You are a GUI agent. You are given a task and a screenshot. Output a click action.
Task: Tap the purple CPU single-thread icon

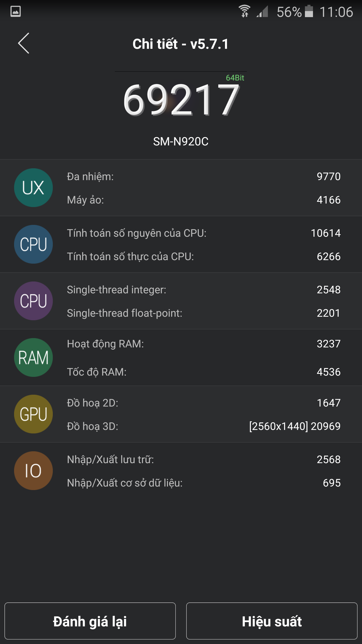point(33,301)
